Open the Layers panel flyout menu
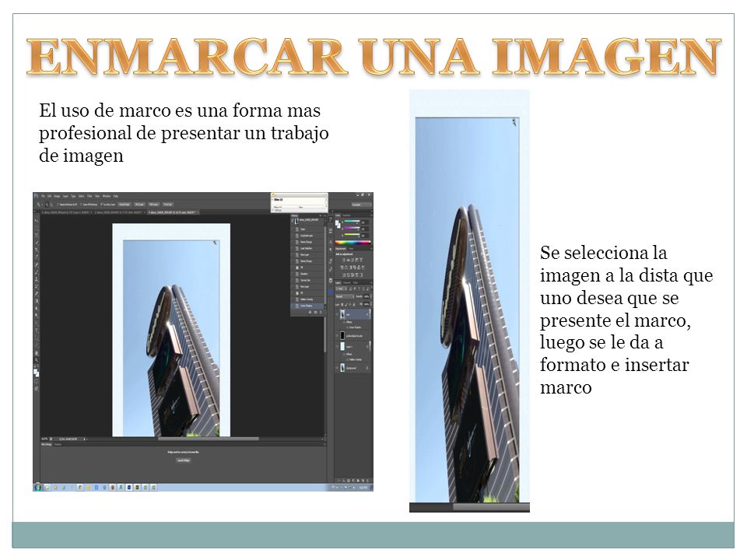This screenshot has width=747, height=560. [371, 283]
